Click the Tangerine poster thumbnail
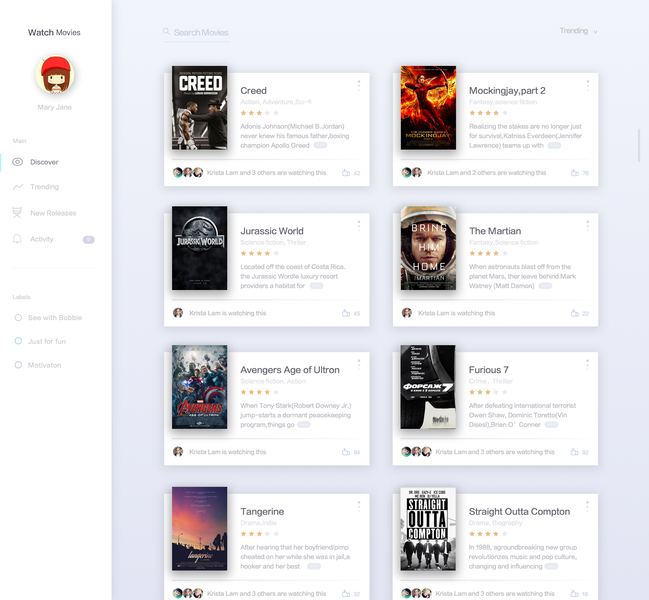This screenshot has width=649, height=600. 200,528
